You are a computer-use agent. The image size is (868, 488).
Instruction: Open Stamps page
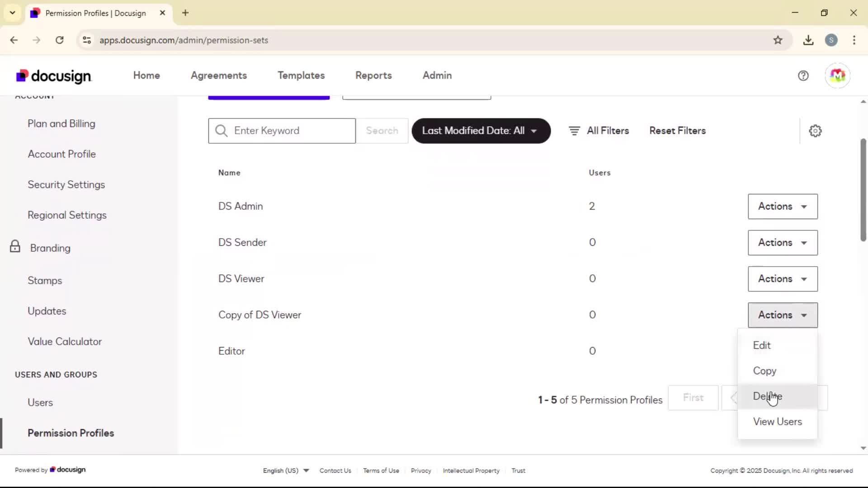45,281
